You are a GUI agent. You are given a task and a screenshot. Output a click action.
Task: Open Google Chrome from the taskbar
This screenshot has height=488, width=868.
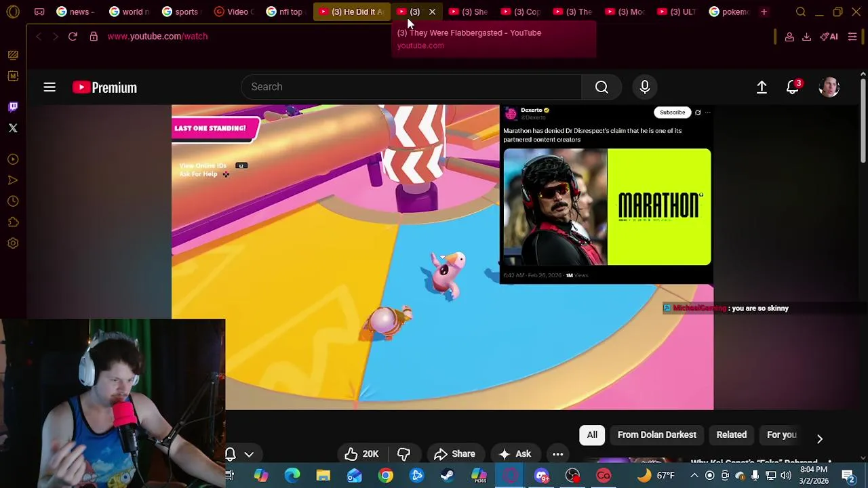click(385, 475)
